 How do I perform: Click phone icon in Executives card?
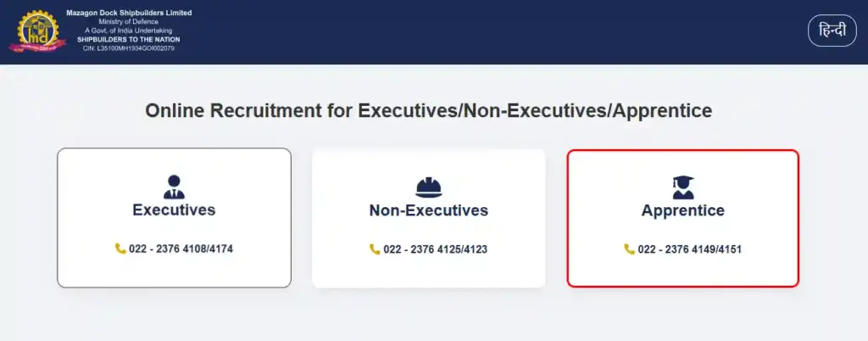(x=120, y=249)
